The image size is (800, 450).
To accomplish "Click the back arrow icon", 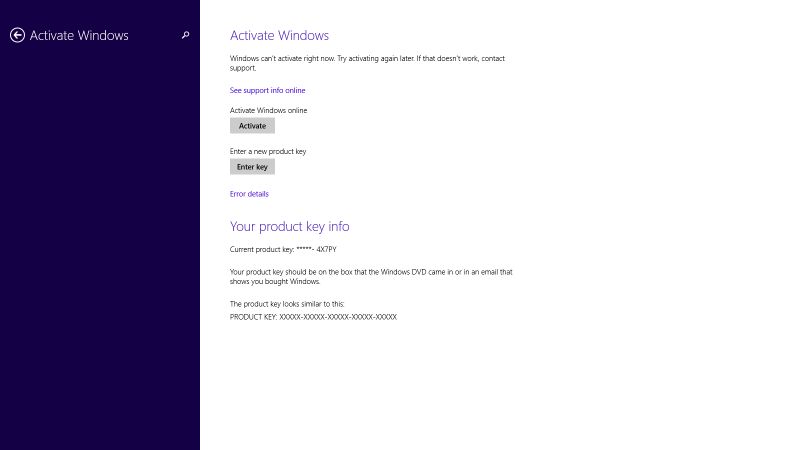I will point(17,35).
